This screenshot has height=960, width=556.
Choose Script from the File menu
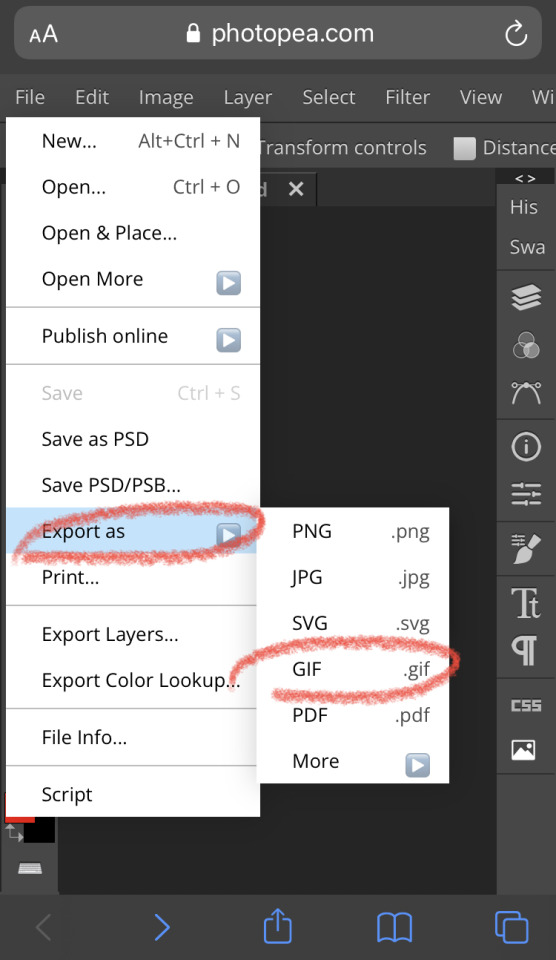pos(133,794)
